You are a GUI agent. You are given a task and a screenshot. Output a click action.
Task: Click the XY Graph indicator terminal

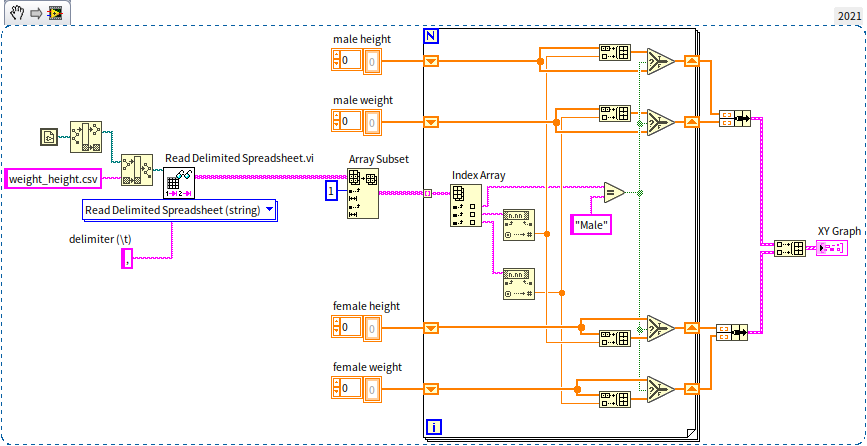point(832,247)
